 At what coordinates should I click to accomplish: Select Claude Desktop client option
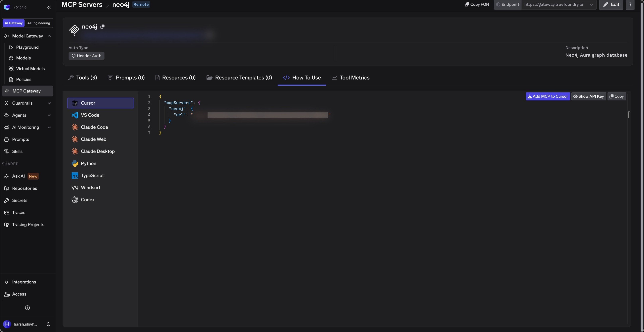[100, 151]
